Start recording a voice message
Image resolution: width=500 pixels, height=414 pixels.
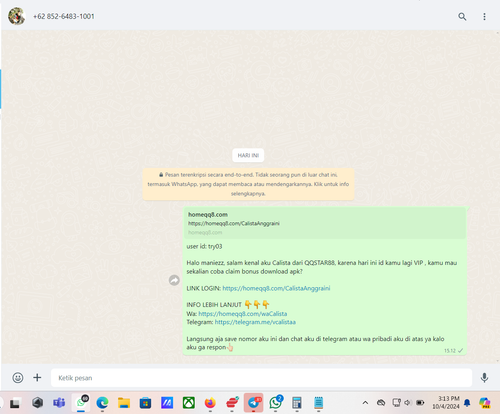pyautogui.click(x=484, y=378)
